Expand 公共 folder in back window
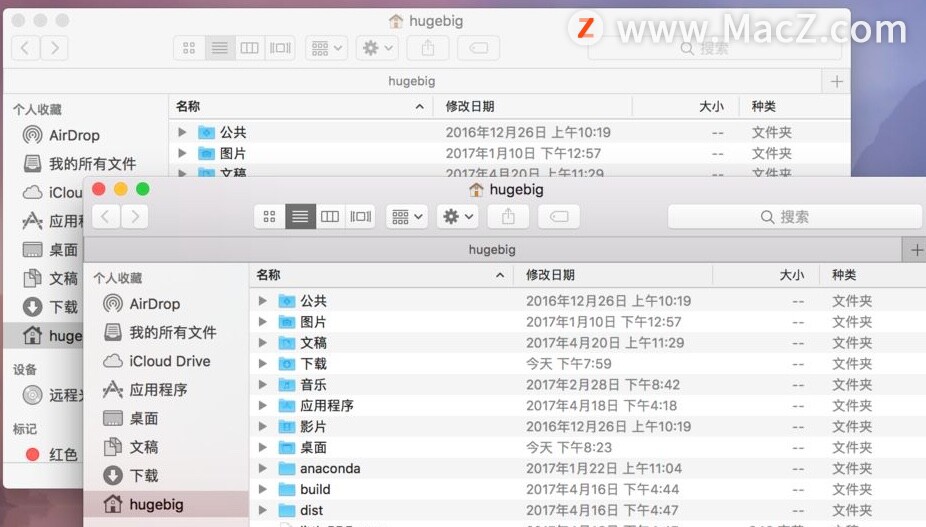The image size is (926, 527). 182,132
